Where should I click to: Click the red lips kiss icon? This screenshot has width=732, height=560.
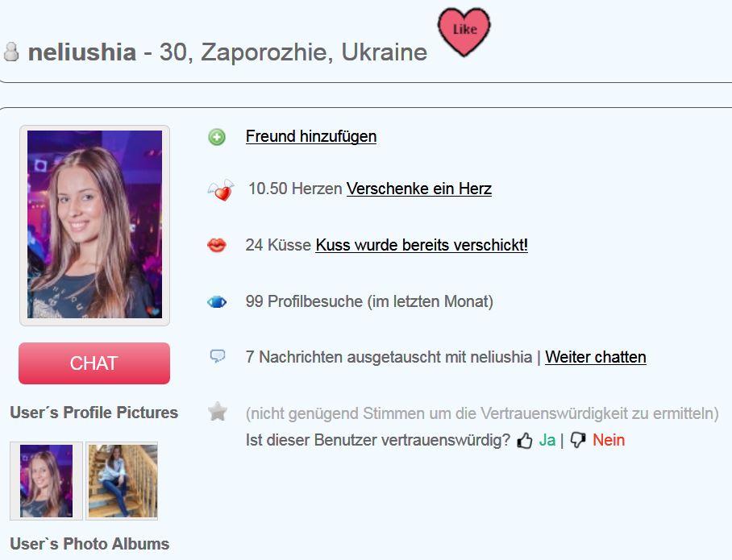[217, 245]
